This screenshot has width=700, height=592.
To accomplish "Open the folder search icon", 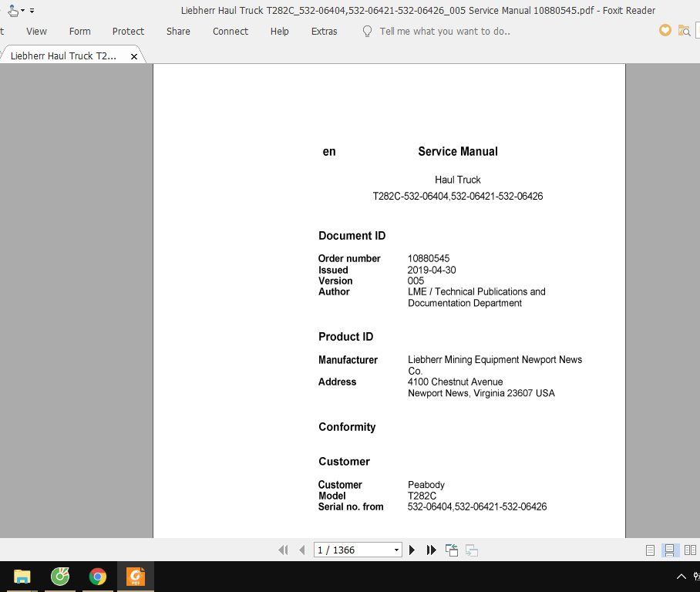I will pos(684,31).
